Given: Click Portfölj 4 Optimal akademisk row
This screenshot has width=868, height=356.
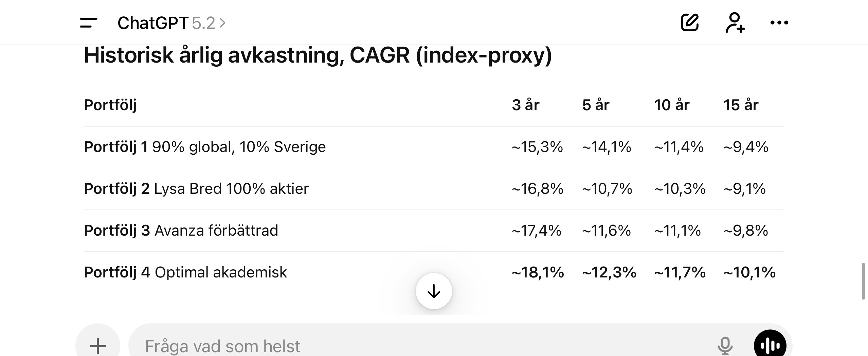Looking at the screenshot, I should click(185, 272).
